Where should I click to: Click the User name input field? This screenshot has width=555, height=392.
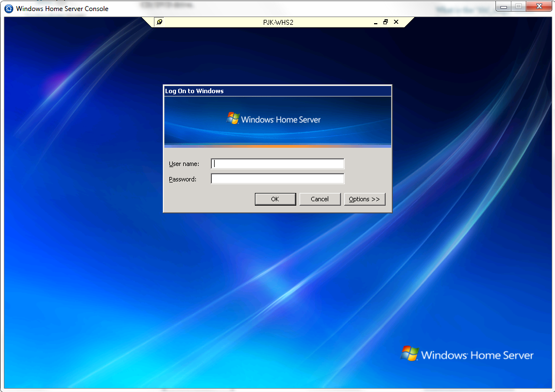(277, 164)
